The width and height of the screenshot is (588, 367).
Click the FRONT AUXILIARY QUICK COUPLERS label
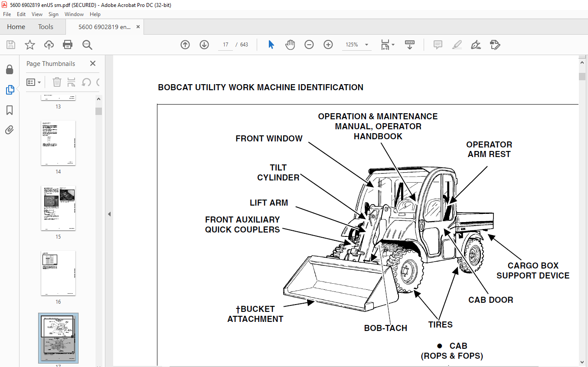(242, 225)
